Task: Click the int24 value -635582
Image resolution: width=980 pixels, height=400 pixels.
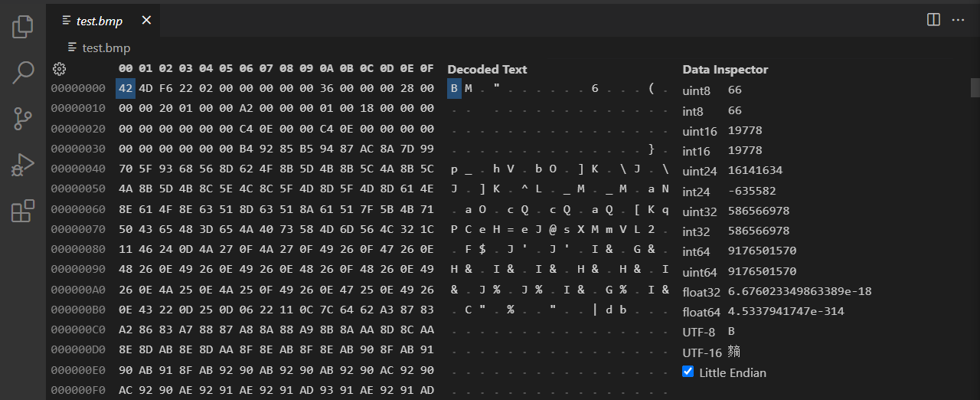Action: point(752,191)
